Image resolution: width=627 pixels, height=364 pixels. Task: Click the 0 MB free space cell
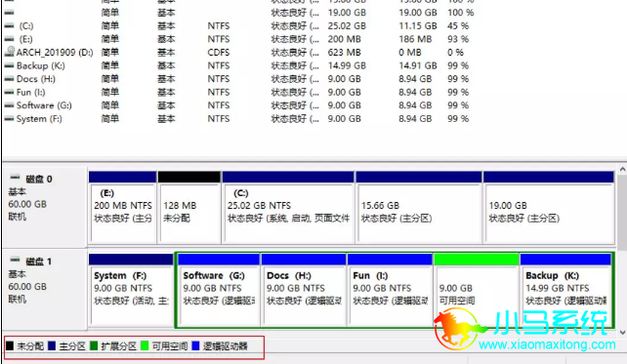pyautogui.click(x=410, y=53)
